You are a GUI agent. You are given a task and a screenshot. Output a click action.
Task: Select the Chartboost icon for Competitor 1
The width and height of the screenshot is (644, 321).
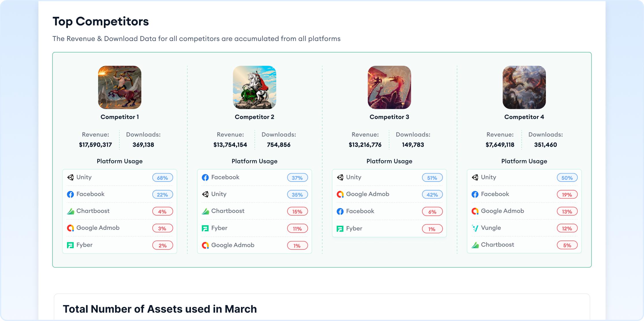[x=71, y=211]
